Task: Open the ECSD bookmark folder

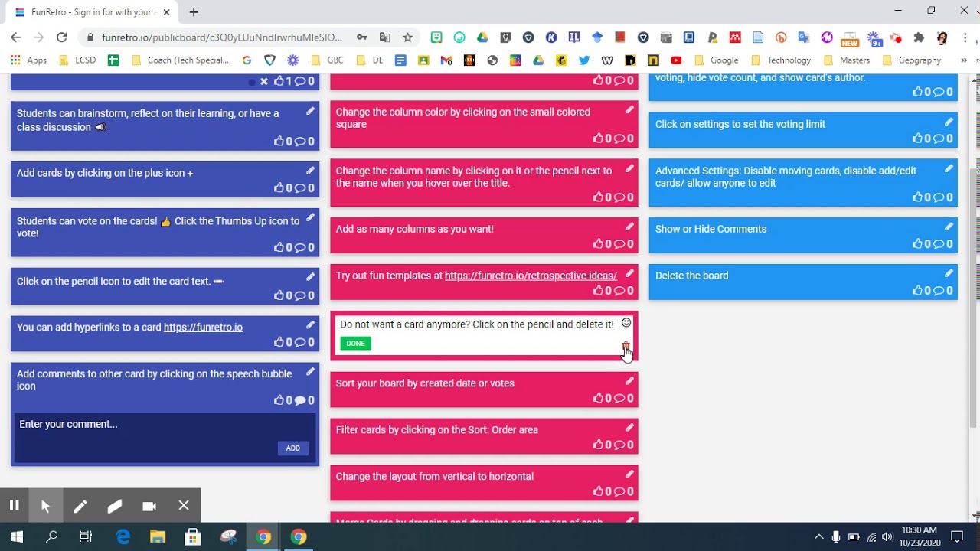Action: [77, 60]
